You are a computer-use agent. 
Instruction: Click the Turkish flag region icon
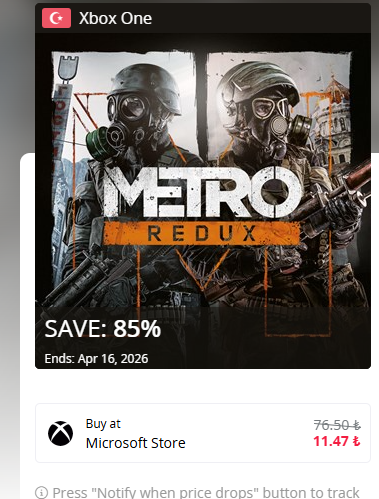56,18
